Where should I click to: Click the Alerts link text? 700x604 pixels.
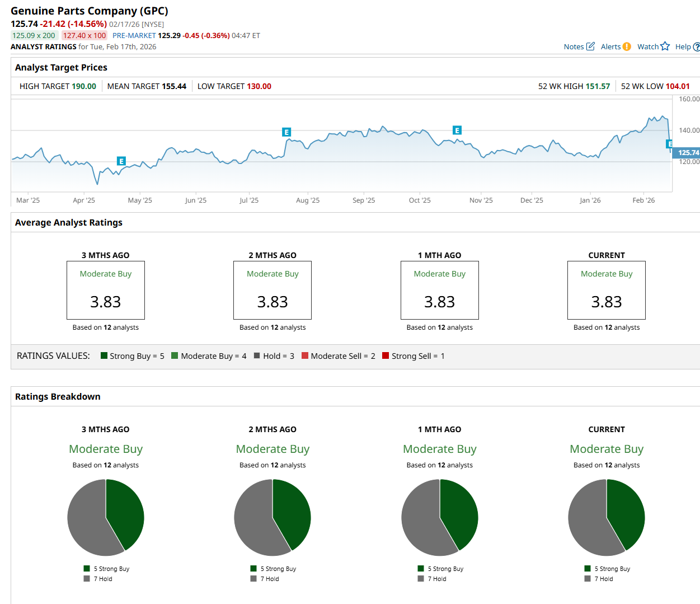coord(610,47)
